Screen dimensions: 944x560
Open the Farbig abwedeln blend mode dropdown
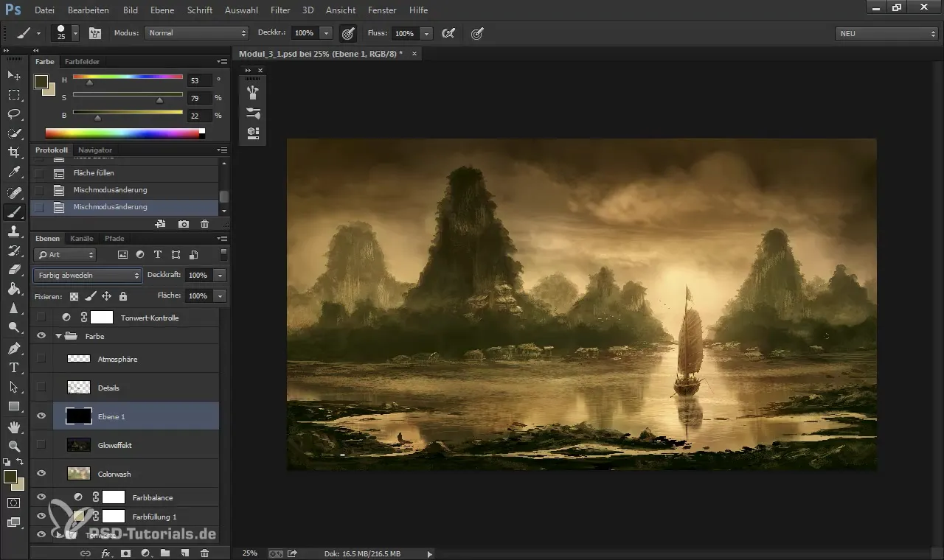coord(87,275)
